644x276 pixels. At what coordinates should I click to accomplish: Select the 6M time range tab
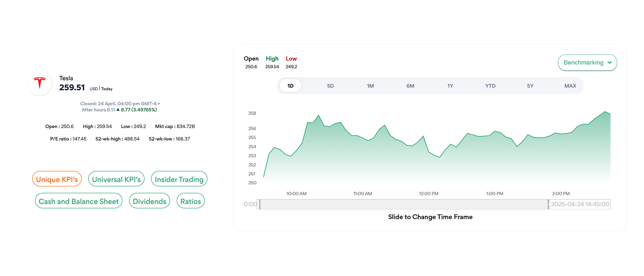pos(410,86)
